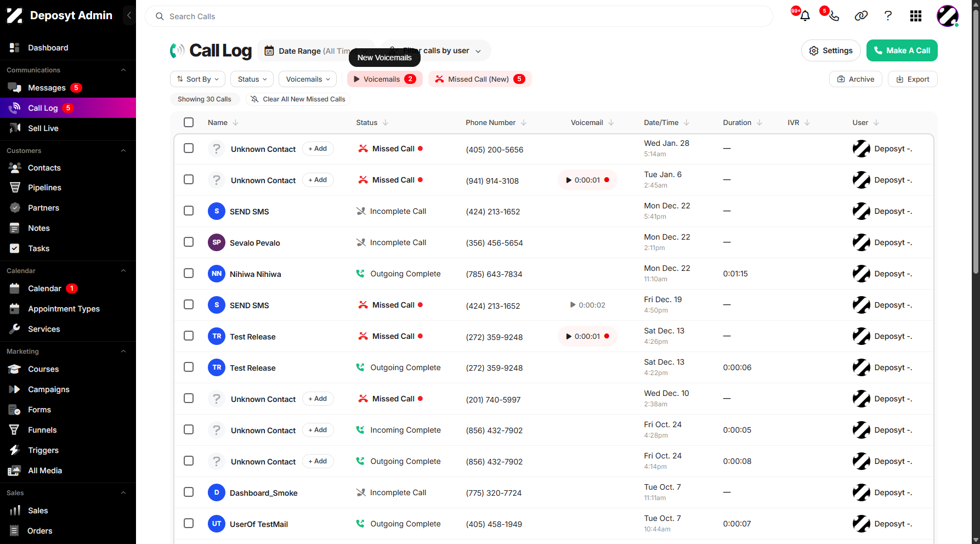The width and height of the screenshot is (980, 544).
Task: Sort by the Duration column header
Action: (743, 122)
